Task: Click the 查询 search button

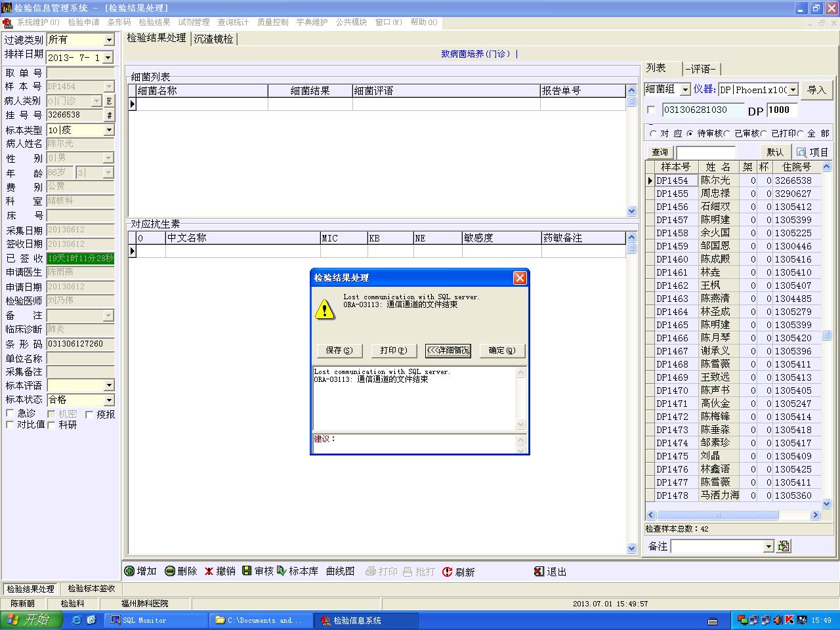Action: (660, 152)
